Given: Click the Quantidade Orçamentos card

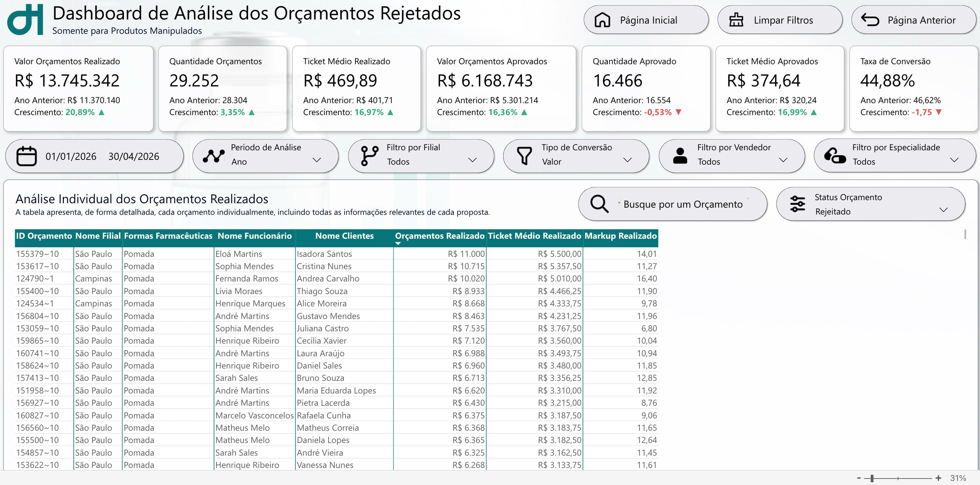Looking at the screenshot, I should pos(223,88).
